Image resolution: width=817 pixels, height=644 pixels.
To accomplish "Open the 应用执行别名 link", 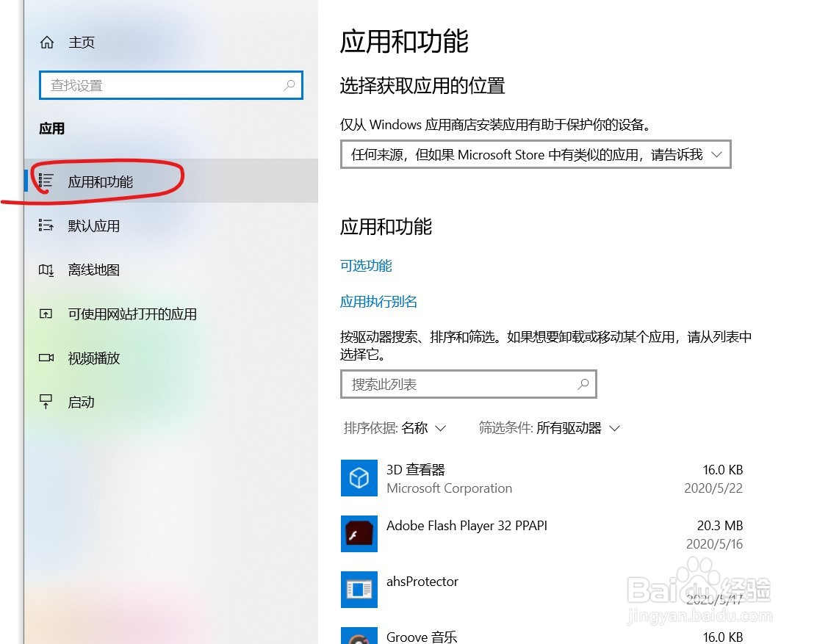I will point(378,301).
